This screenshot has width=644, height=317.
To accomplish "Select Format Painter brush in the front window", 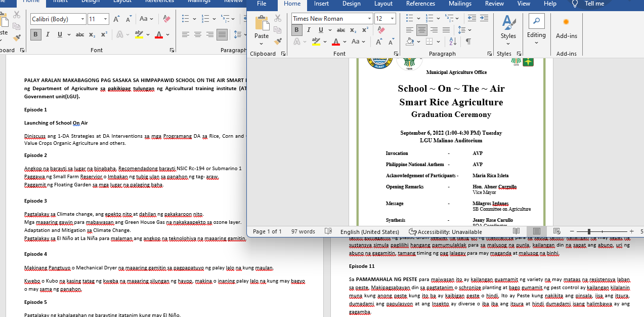I will pyautogui.click(x=278, y=41).
